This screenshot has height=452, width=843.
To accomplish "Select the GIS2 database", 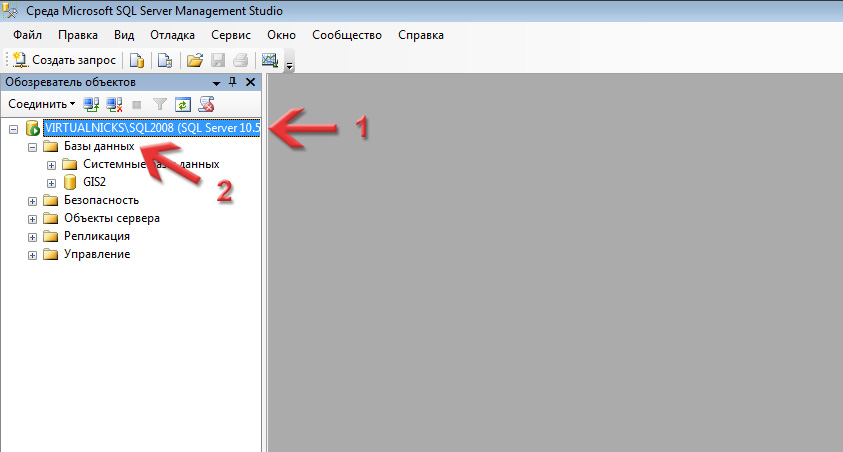I will [x=95, y=182].
